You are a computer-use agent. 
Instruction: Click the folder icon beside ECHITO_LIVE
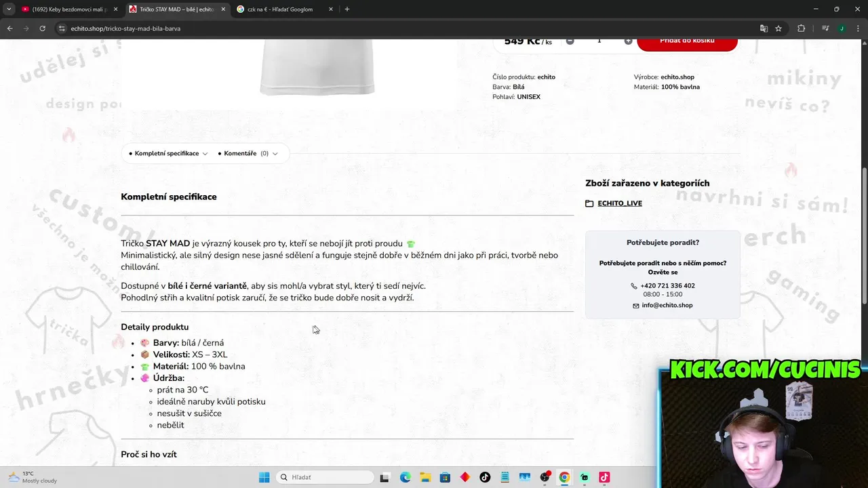click(x=589, y=203)
